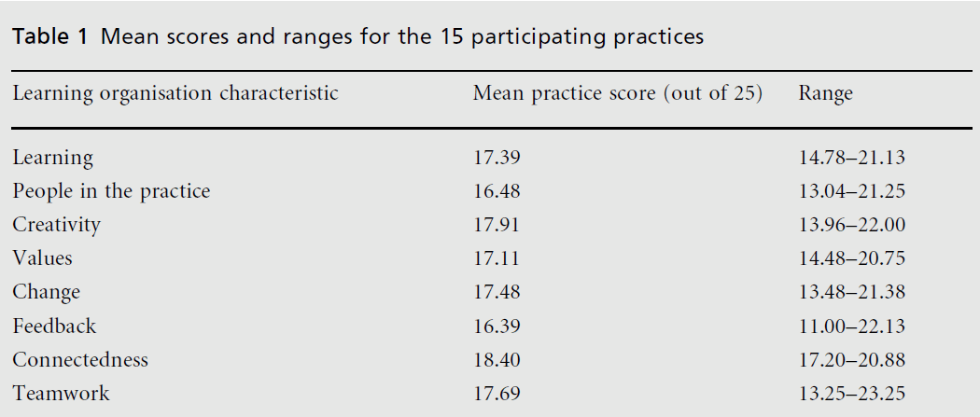980x417 pixels.
Task: Select the Creativity mean score 17.91
Action: coord(497,225)
